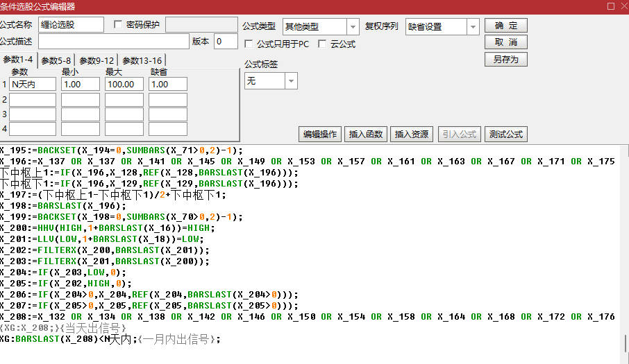Edit parameter 1 最大 value 100.00
The image size is (629, 364).
coord(124,84)
